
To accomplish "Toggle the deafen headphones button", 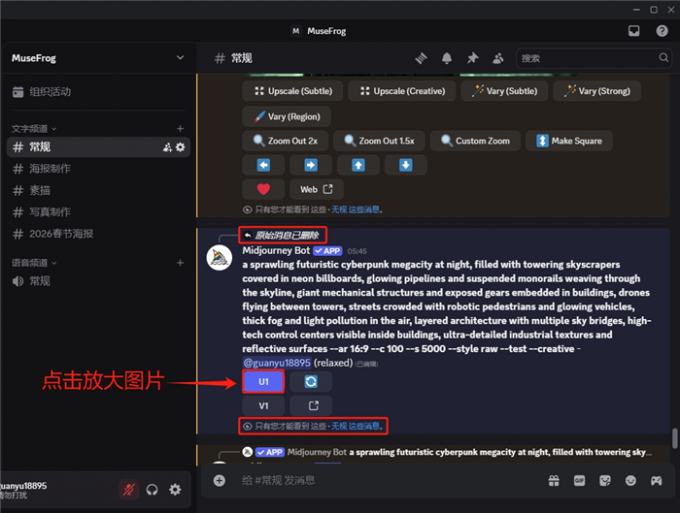I will pos(152,490).
